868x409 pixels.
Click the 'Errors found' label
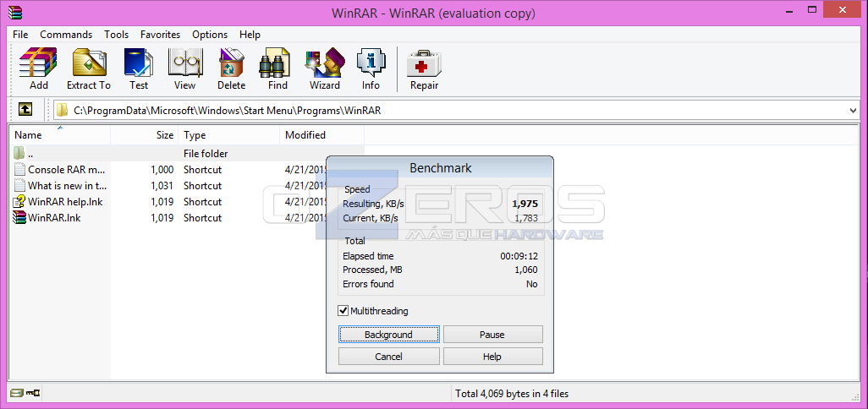coord(368,284)
